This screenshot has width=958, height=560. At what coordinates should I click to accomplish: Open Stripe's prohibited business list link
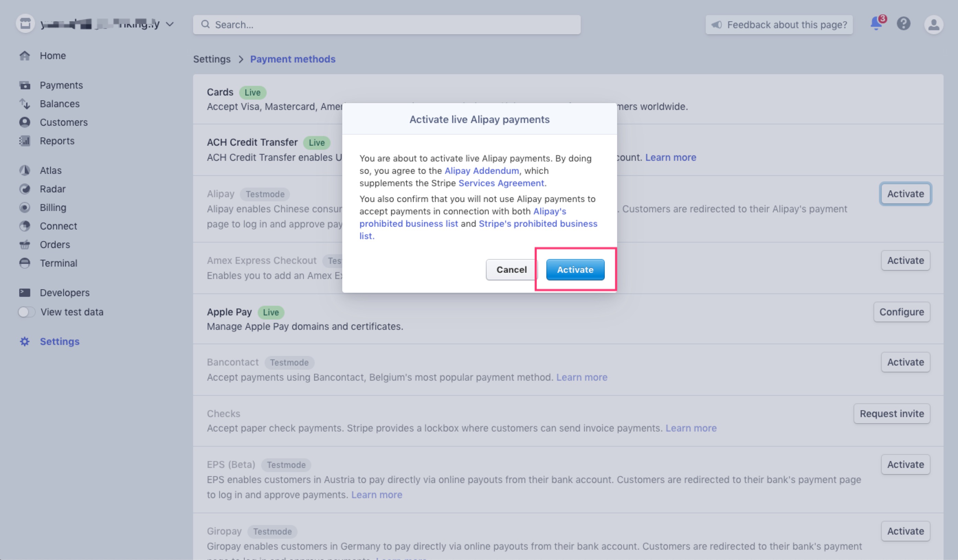point(478,229)
